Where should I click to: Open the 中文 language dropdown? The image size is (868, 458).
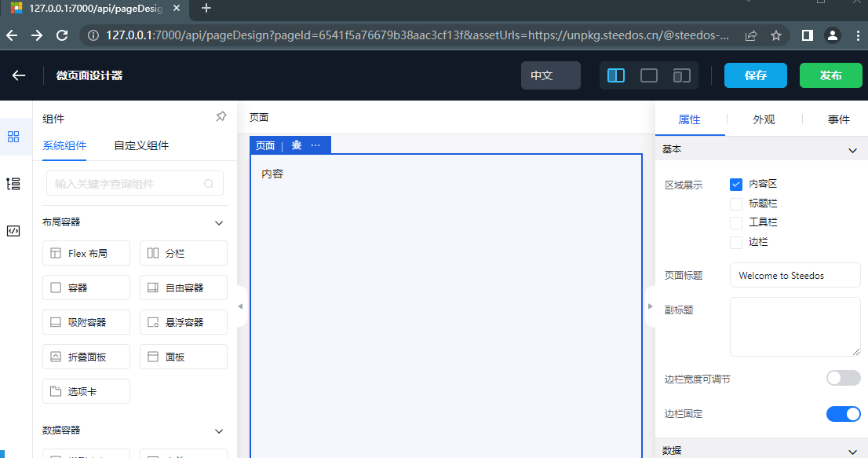tap(550, 75)
